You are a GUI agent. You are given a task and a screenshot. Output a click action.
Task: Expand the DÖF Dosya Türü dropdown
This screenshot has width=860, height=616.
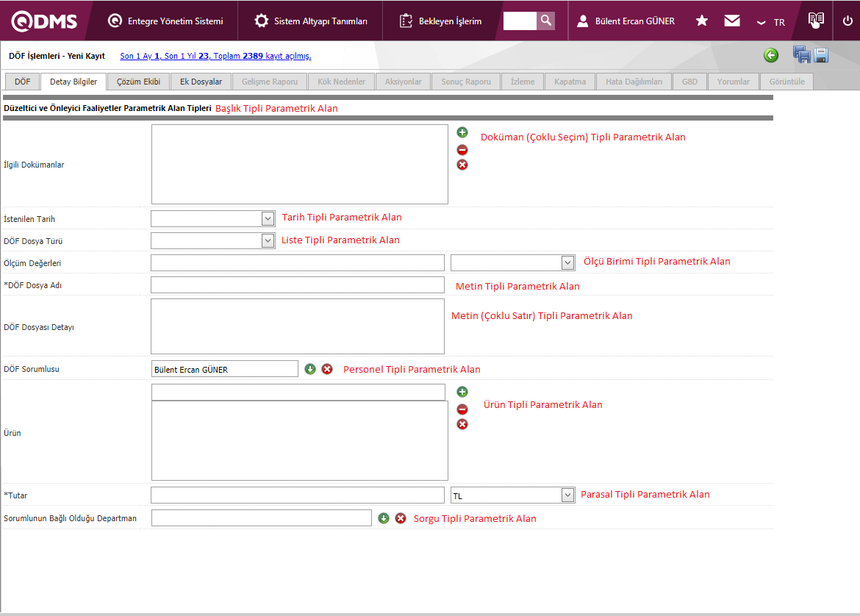pos(268,240)
